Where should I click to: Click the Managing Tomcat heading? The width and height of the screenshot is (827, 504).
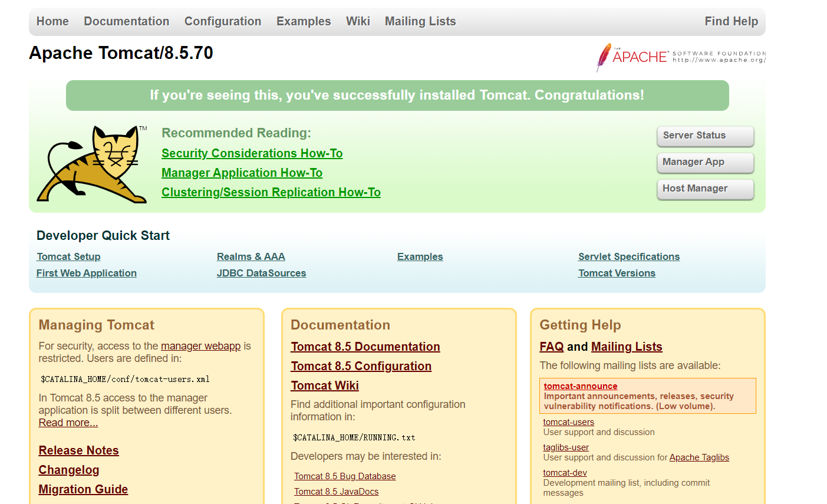(97, 325)
